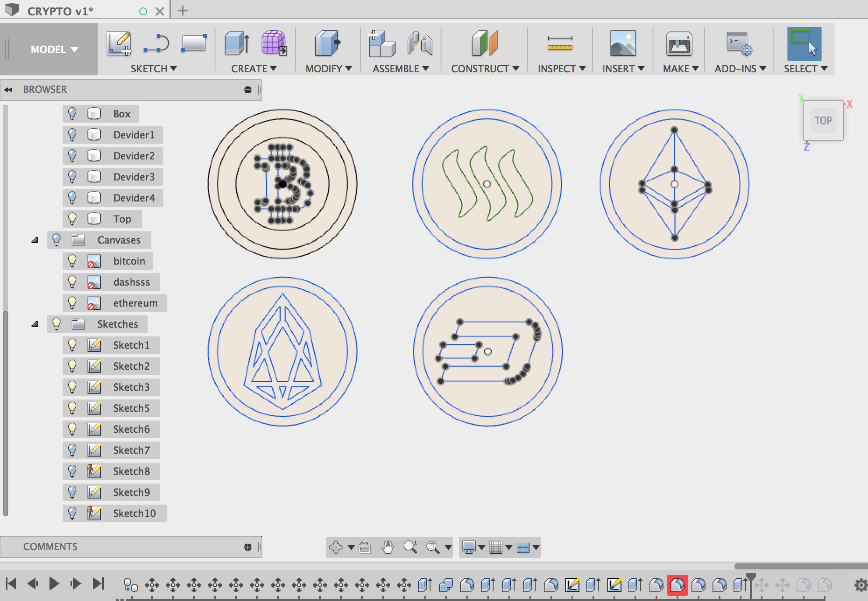Click the browser vertical scrollbar thumb

coord(6,413)
